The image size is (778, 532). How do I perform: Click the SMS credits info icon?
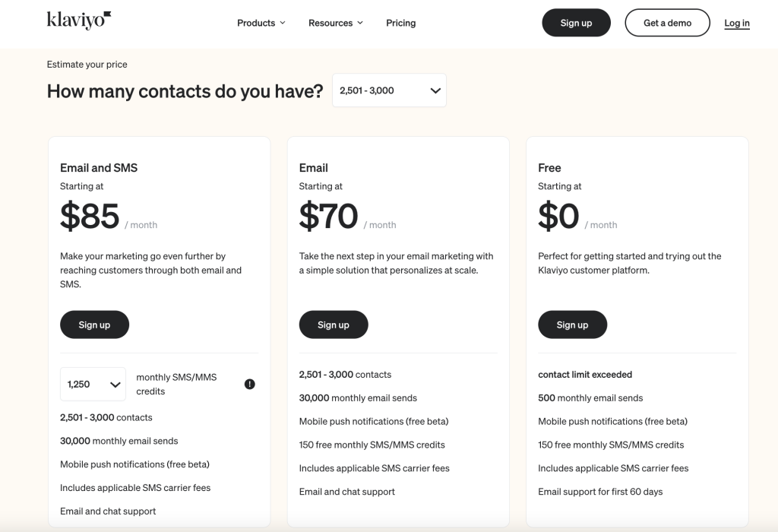(x=250, y=385)
